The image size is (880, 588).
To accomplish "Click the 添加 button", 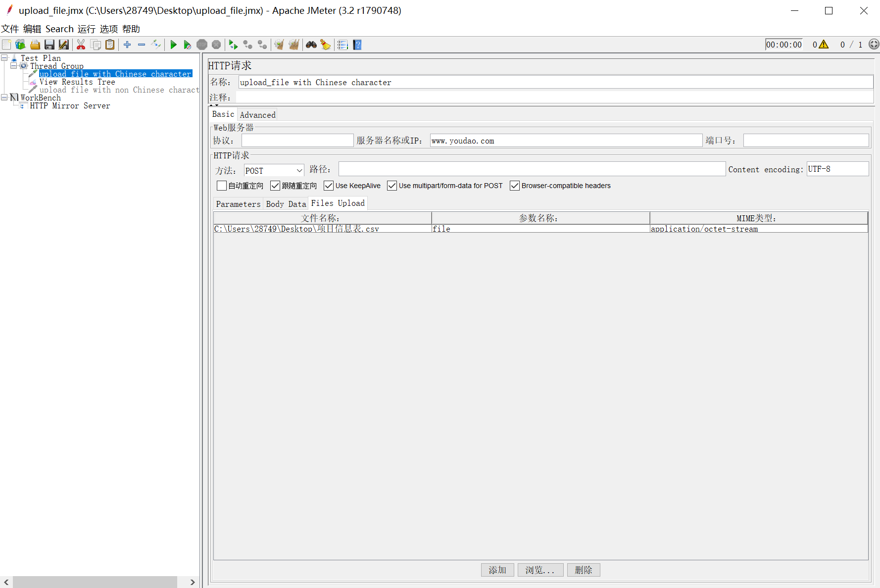I will point(497,570).
